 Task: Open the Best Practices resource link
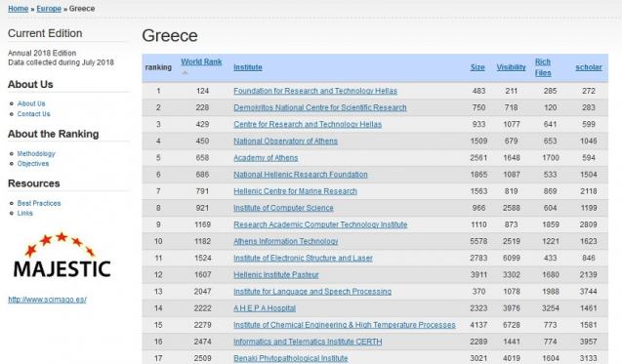(x=39, y=203)
